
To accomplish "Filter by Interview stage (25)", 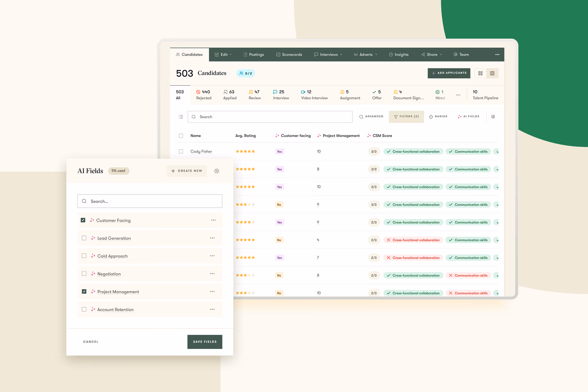I will [x=281, y=95].
